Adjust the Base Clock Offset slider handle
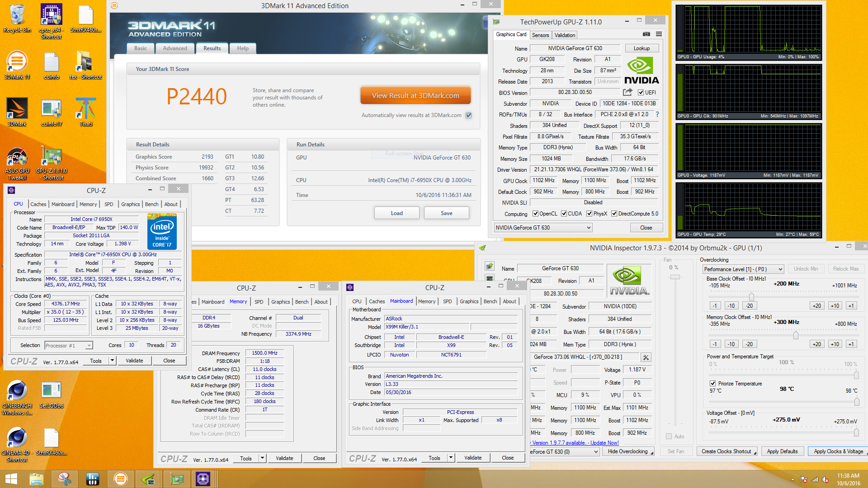Image resolution: width=868 pixels, height=488 pixels. point(751,296)
